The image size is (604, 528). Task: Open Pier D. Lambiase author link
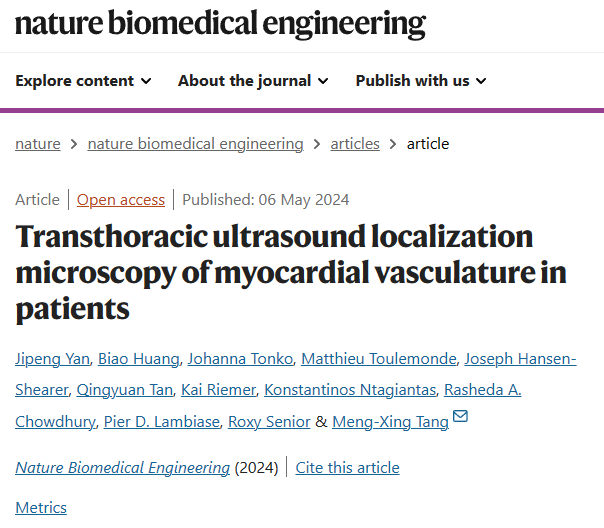[162, 422]
